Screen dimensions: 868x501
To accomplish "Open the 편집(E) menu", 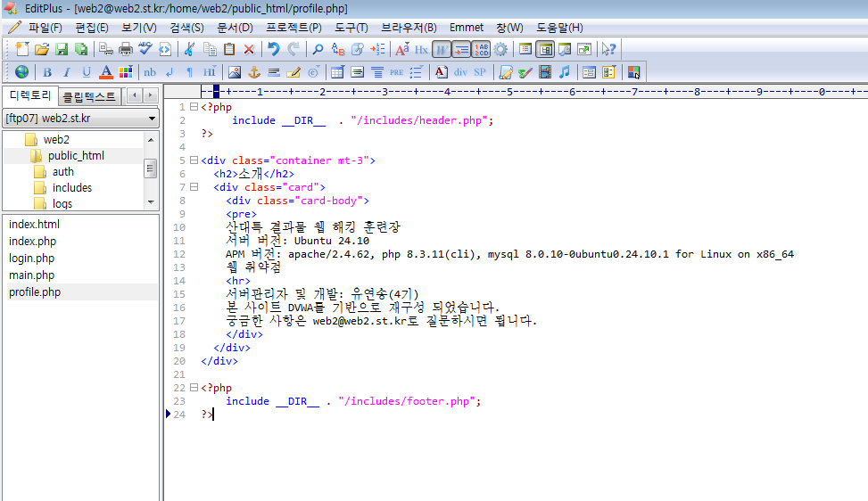I will coord(92,28).
